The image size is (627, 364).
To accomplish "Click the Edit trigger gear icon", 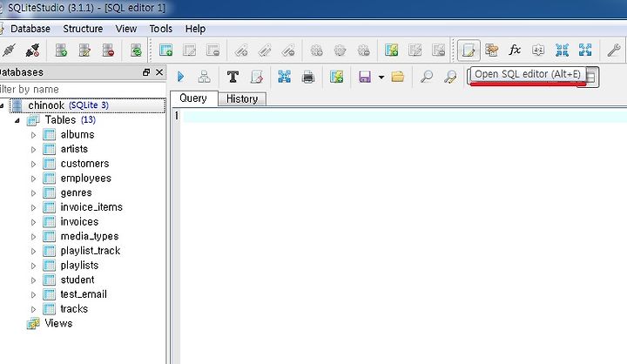I will click(340, 51).
